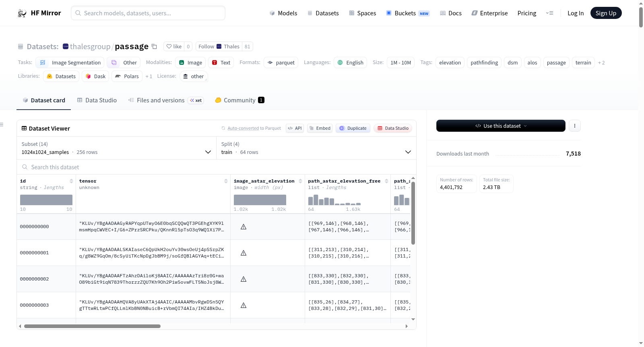644x347 pixels.
Task: Open Data Studio from viewer header
Action: click(393, 128)
